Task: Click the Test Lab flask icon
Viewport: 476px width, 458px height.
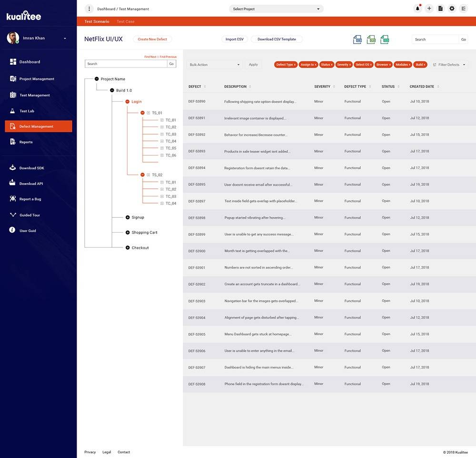Action: (13, 111)
